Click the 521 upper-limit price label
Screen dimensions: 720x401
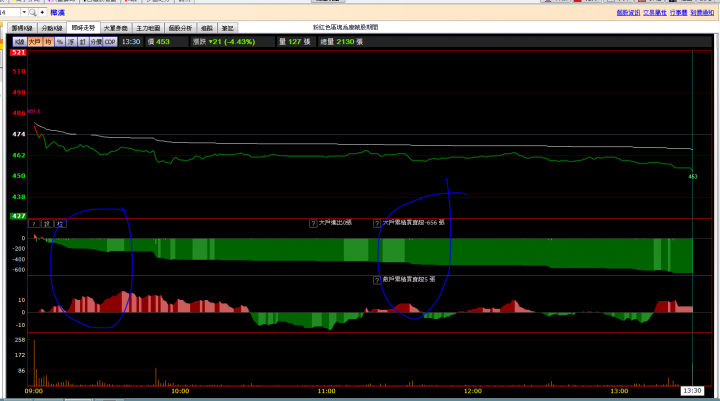(18, 52)
